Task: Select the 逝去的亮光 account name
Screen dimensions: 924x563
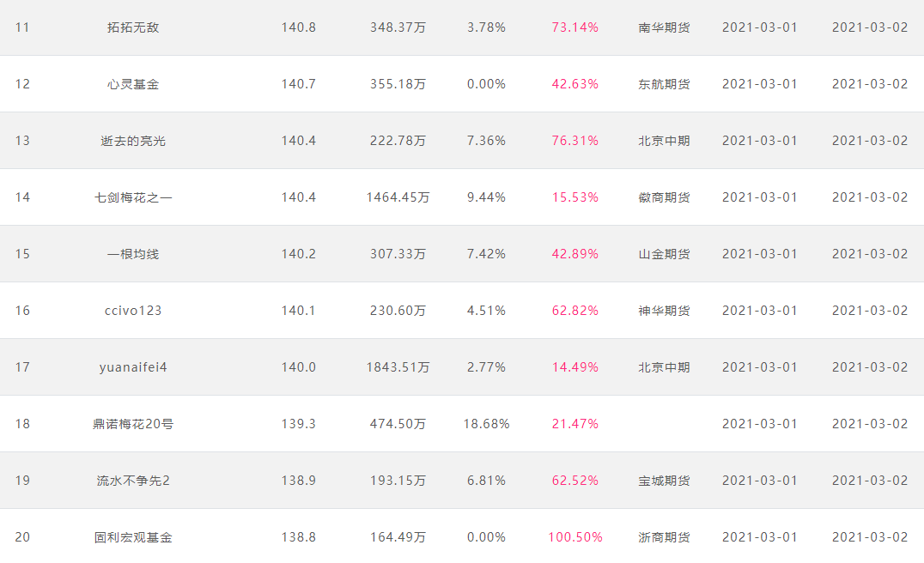Action: [133, 141]
